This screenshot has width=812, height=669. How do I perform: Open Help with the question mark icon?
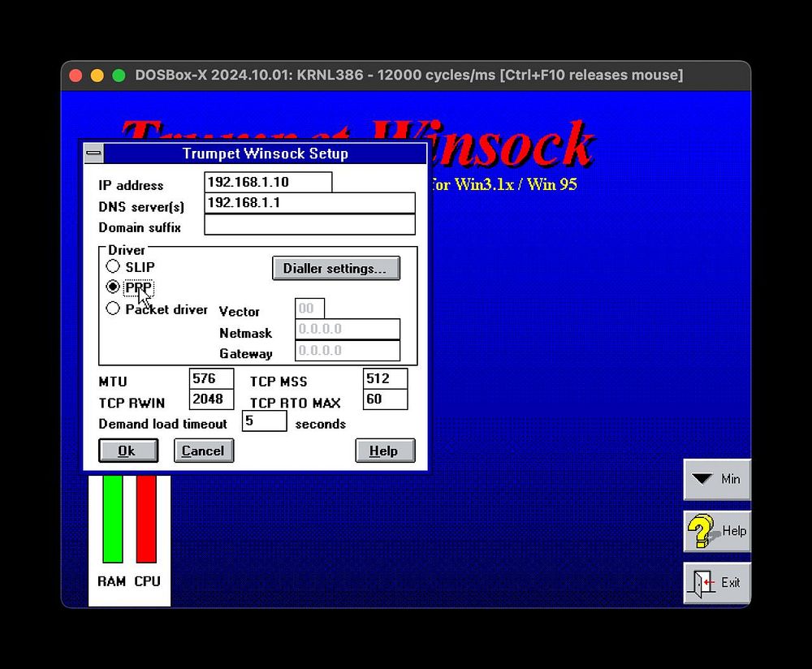point(717,531)
